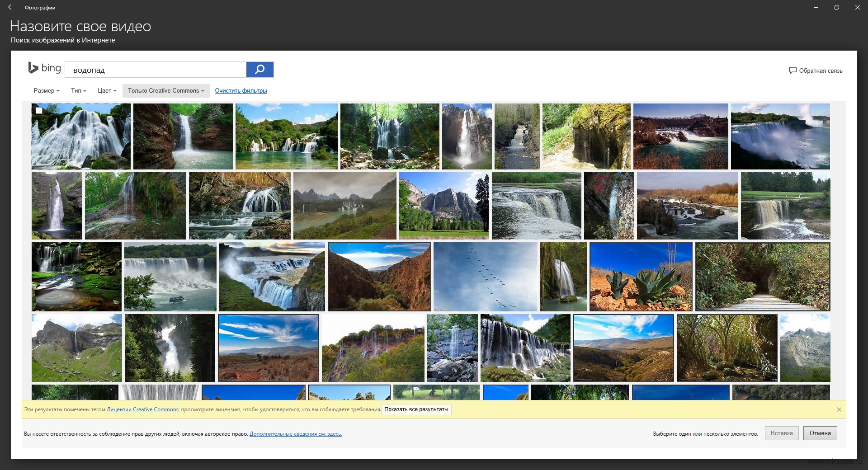Select the mossy green cliff rock thumbnail
Image resolution: width=868 pixels, height=470 pixels.
[586, 136]
